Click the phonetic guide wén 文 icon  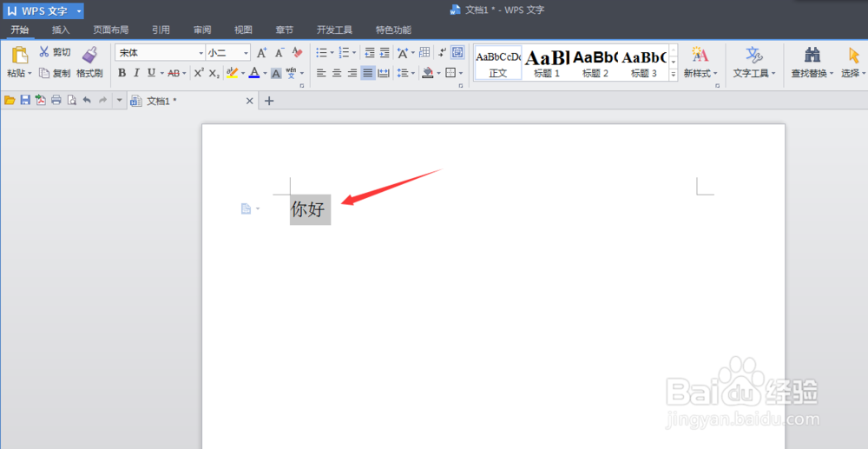click(x=291, y=73)
